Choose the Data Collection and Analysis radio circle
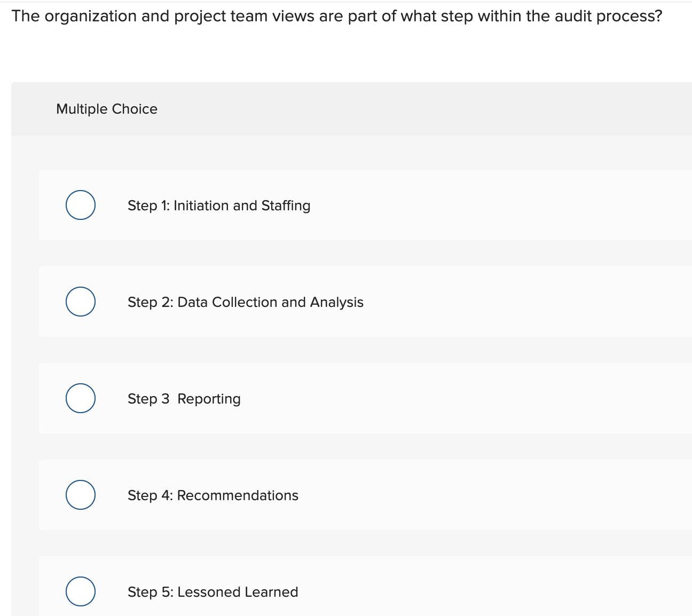Screen dimensions: 692x616 (81, 302)
